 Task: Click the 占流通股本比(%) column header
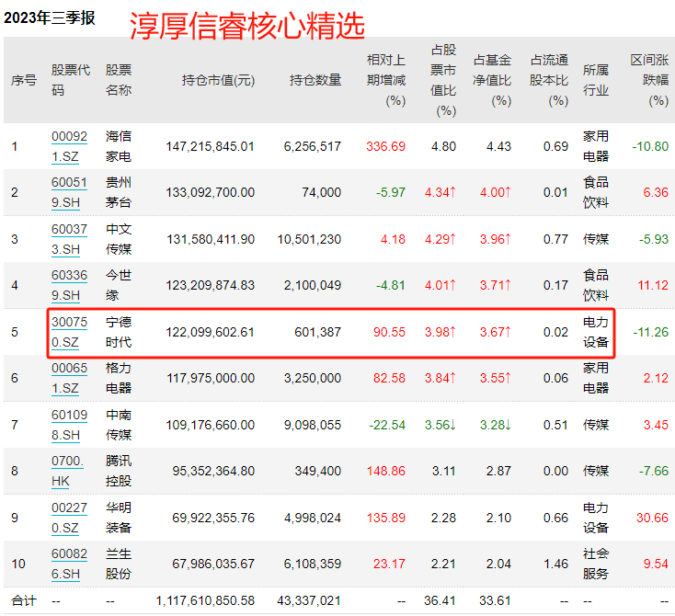[x=549, y=80]
